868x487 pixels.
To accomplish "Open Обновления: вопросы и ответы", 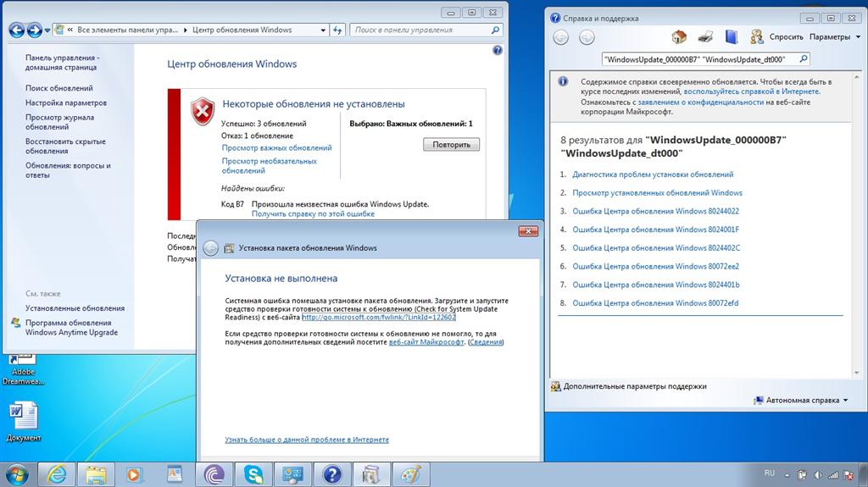I will (x=68, y=170).
